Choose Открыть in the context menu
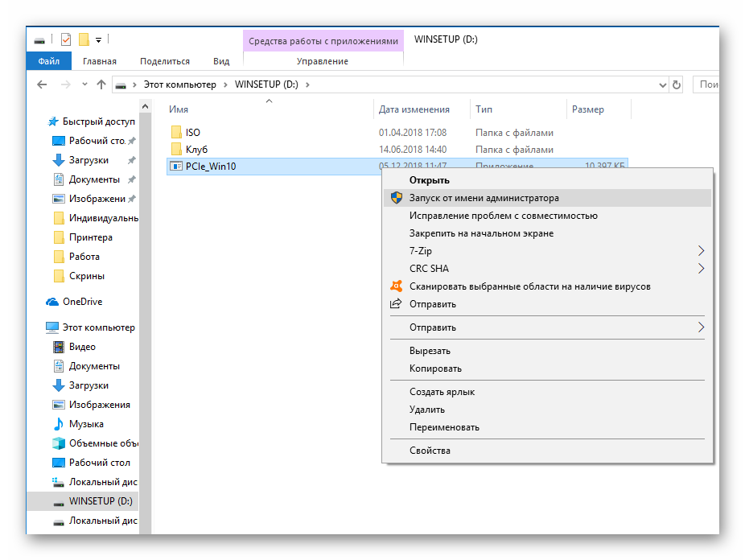This screenshot has width=745, height=560. tap(547, 180)
